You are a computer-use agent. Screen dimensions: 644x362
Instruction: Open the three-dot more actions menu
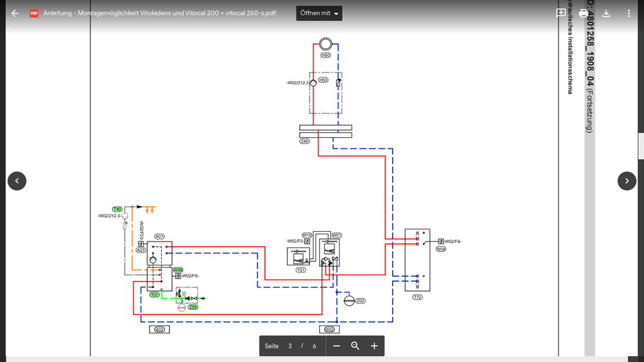tap(629, 13)
